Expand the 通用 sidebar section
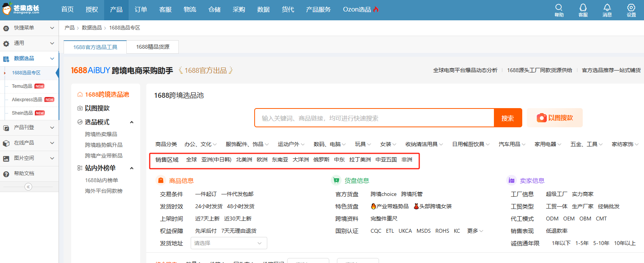This screenshot has width=644, height=263. [x=52, y=43]
